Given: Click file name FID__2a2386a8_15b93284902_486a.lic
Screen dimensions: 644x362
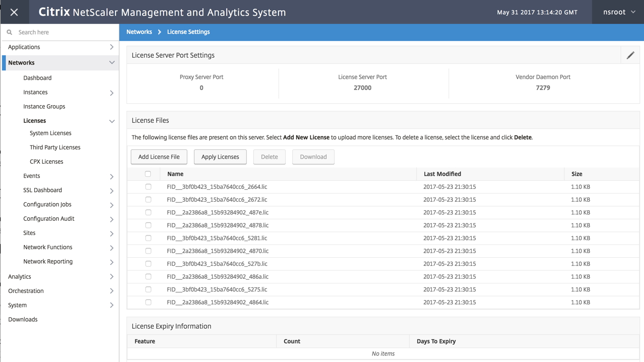Looking at the screenshot, I should (x=218, y=277).
